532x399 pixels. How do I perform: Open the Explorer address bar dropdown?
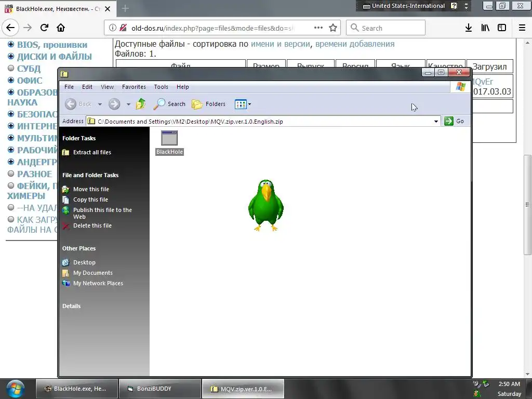tap(436, 121)
